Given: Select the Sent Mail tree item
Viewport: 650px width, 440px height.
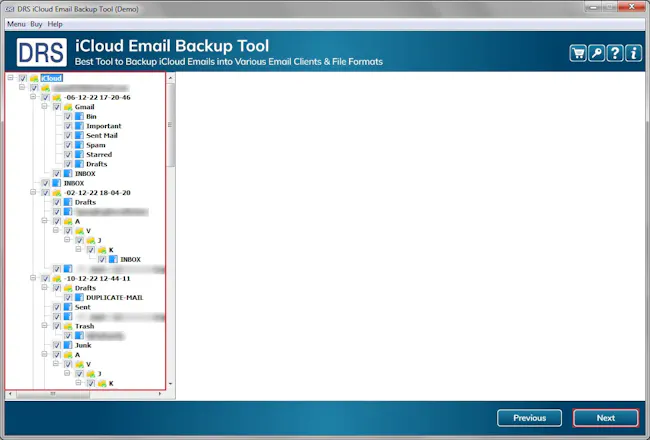Looking at the screenshot, I should 102,135.
